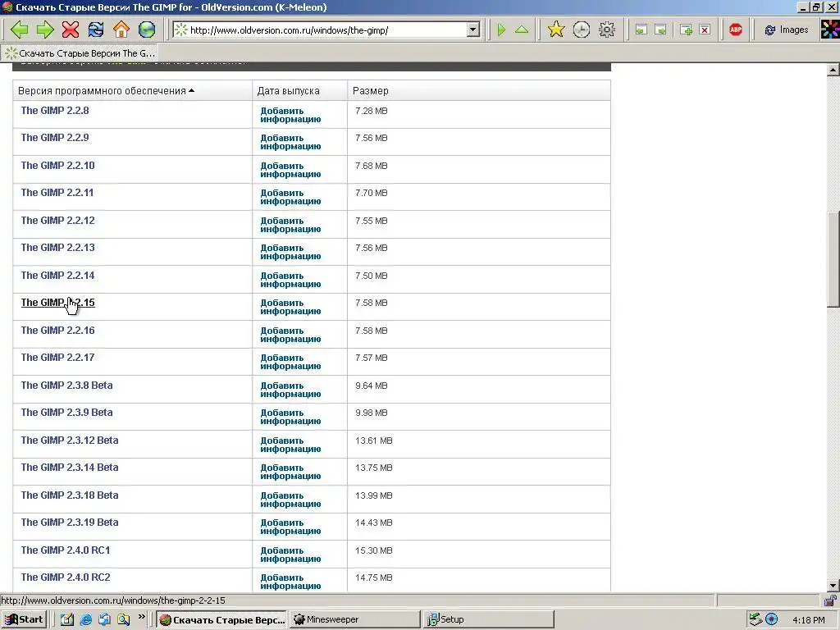
Task: Open a new tab with the plus icon
Action: point(686,30)
